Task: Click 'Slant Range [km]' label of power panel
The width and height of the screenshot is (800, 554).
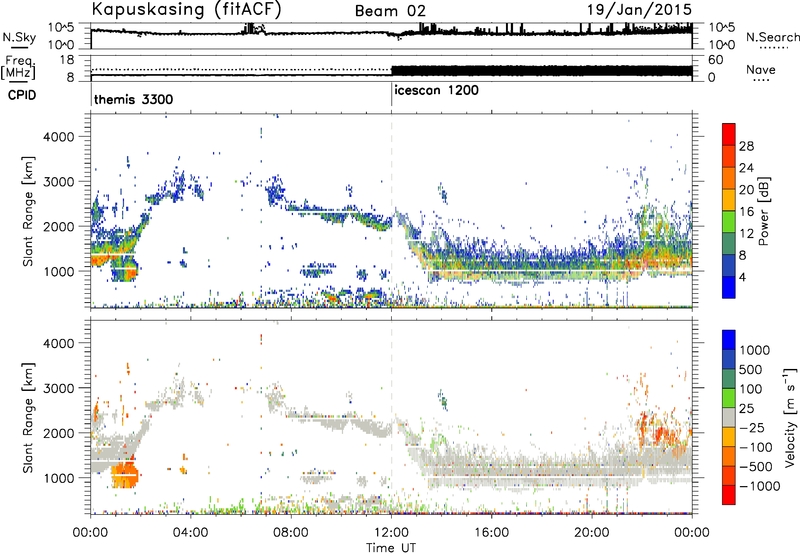Action: point(28,211)
